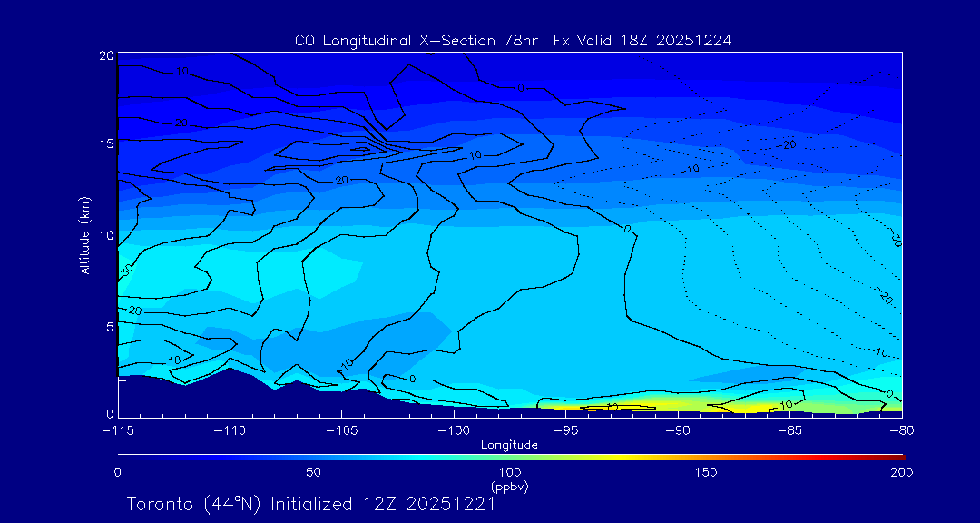
Task: Click the color bar's 150 value label
Action: [705, 472]
